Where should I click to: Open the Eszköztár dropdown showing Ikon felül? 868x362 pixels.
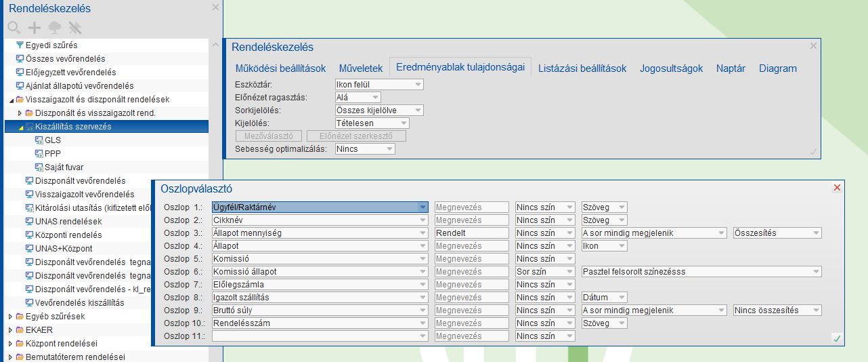pyautogui.click(x=379, y=85)
